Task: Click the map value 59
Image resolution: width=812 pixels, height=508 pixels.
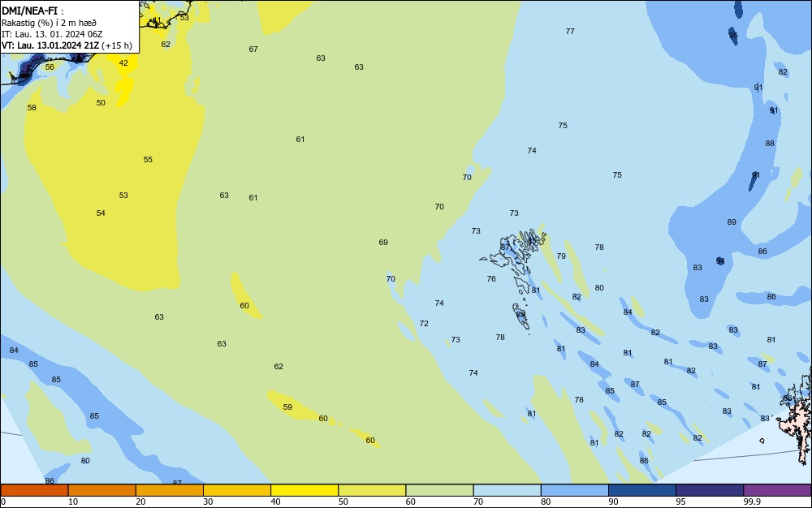Action: coord(287,407)
